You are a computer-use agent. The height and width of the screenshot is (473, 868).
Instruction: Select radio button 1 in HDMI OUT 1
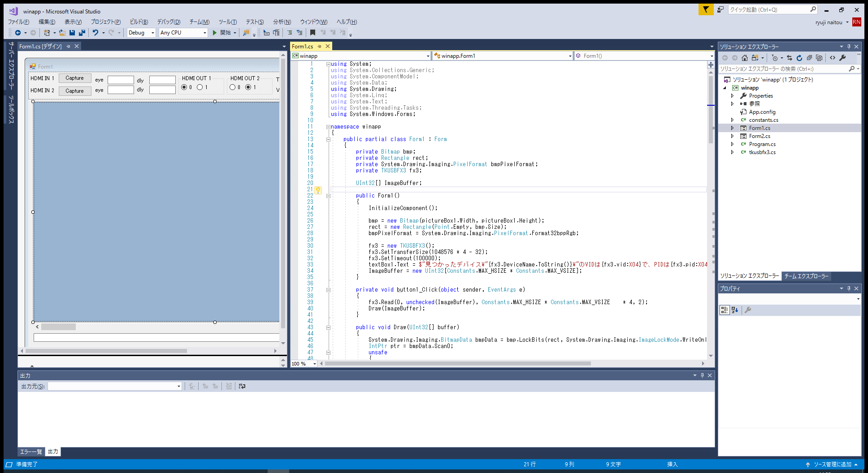coord(200,87)
